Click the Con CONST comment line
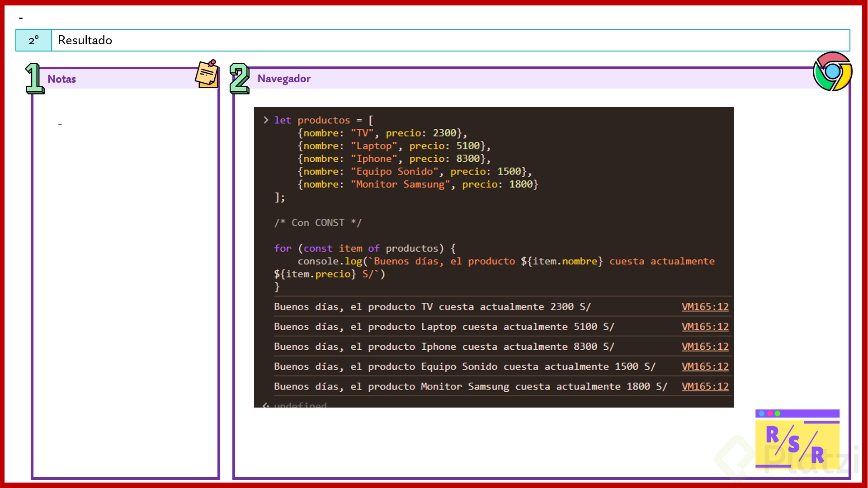The image size is (868, 488). [x=317, y=223]
